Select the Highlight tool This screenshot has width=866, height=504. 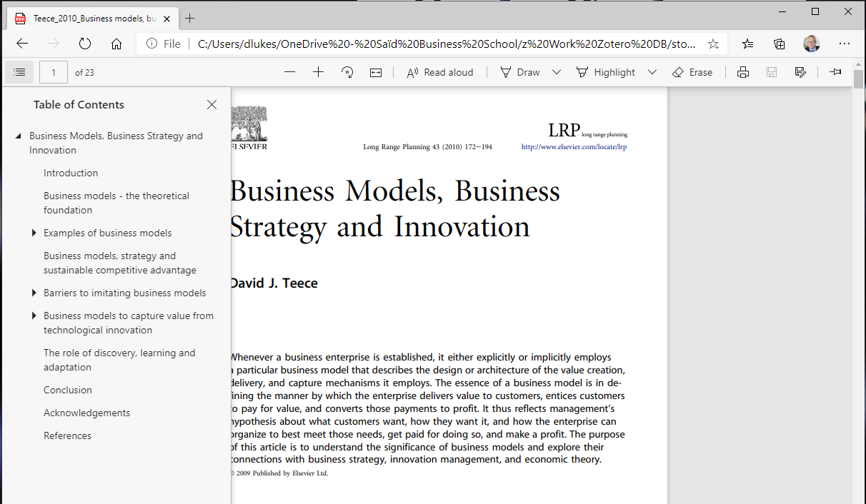click(606, 72)
